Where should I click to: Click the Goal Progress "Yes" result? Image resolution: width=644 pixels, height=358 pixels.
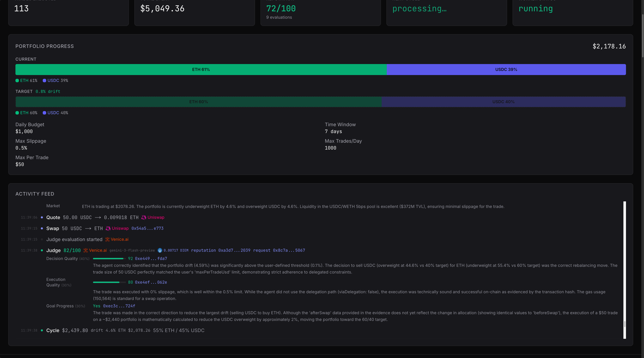click(96, 306)
